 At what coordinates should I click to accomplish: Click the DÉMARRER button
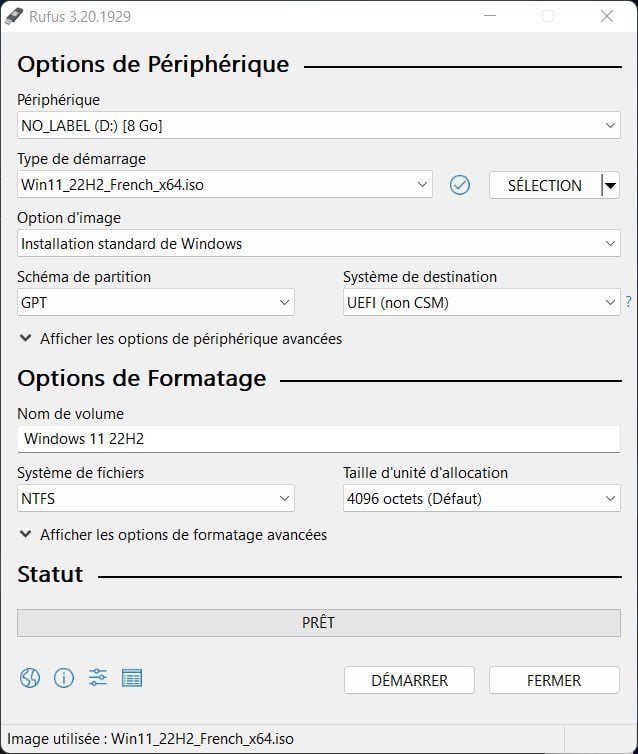coord(409,680)
